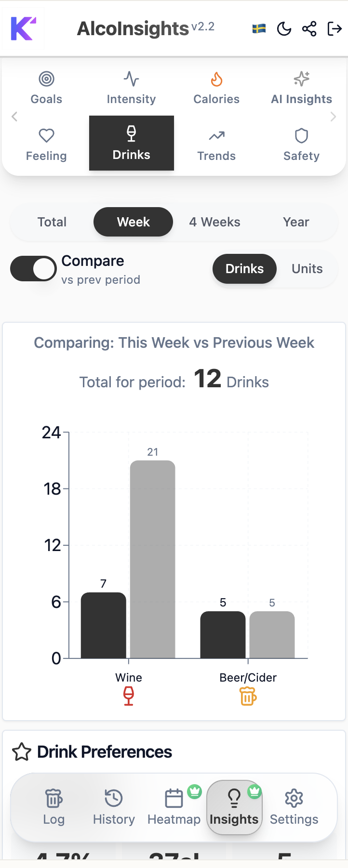Log out of AlcoInsights

pyautogui.click(x=335, y=28)
